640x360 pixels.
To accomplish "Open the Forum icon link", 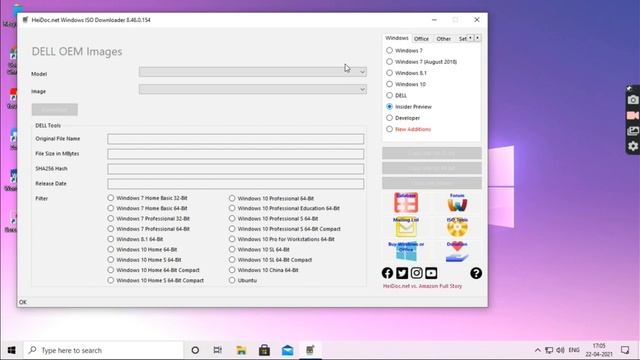I will 457,202.
